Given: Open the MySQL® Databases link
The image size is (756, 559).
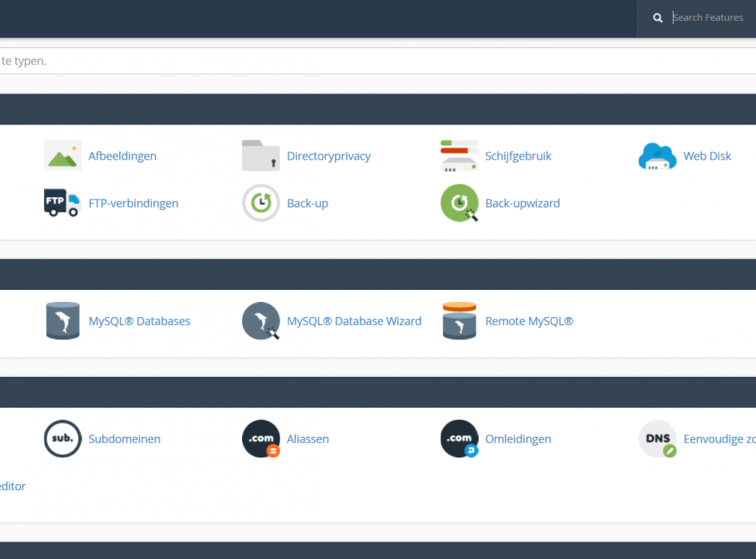Looking at the screenshot, I should click(x=139, y=321).
